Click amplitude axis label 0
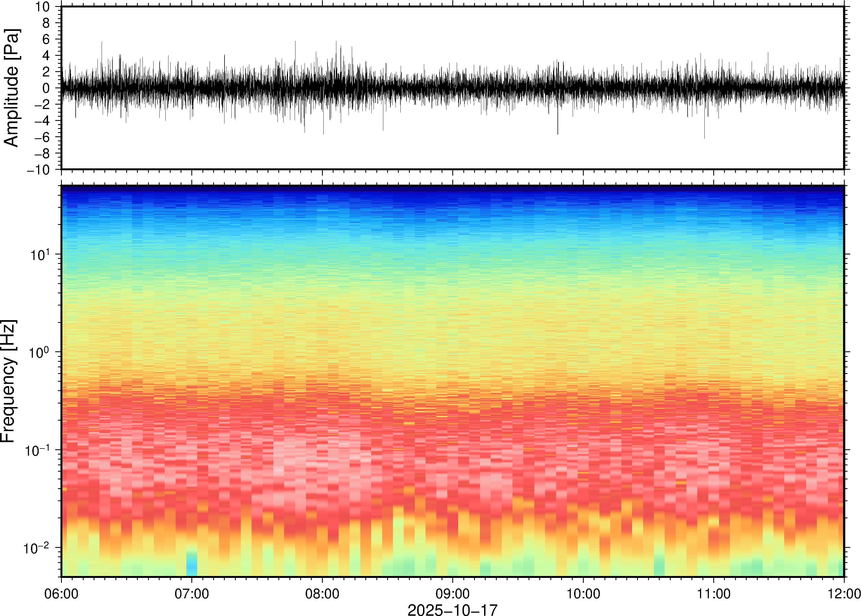 (x=46, y=88)
